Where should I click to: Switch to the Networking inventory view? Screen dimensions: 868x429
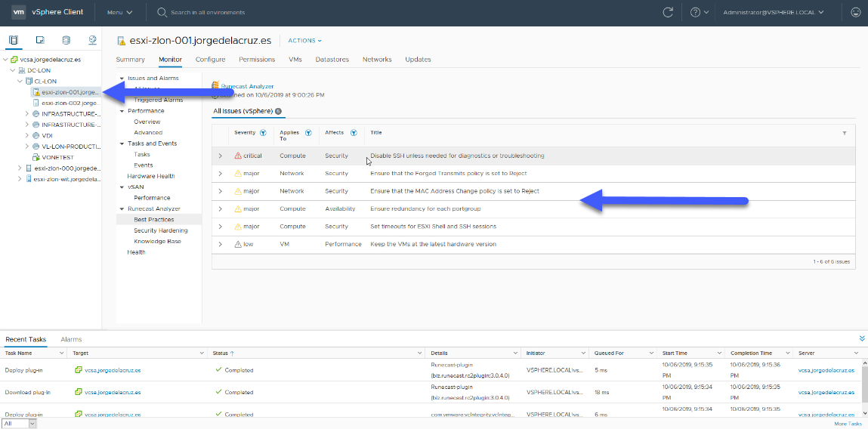click(92, 40)
